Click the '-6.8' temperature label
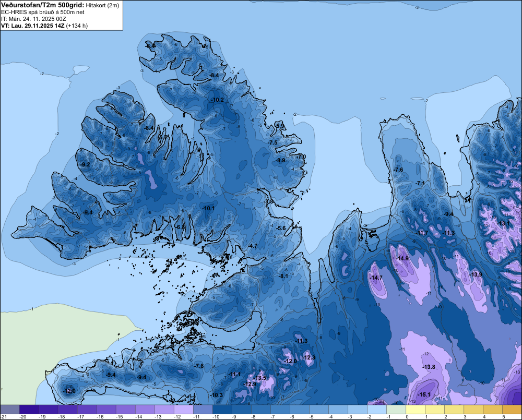 [x=180, y=227]
